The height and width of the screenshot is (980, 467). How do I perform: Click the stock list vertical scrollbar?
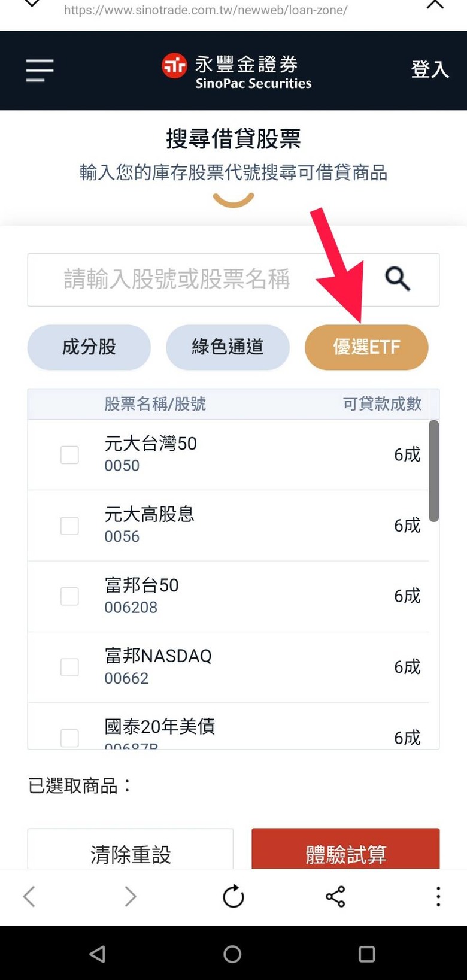pyautogui.click(x=434, y=471)
